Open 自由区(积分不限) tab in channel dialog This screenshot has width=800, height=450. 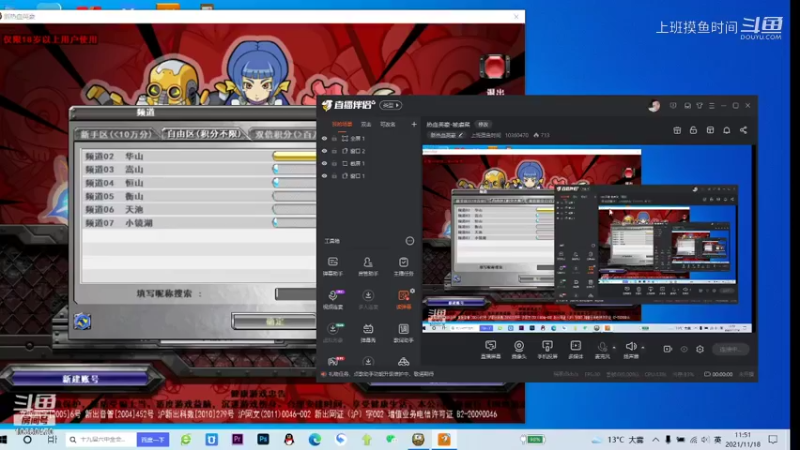pyautogui.click(x=203, y=134)
